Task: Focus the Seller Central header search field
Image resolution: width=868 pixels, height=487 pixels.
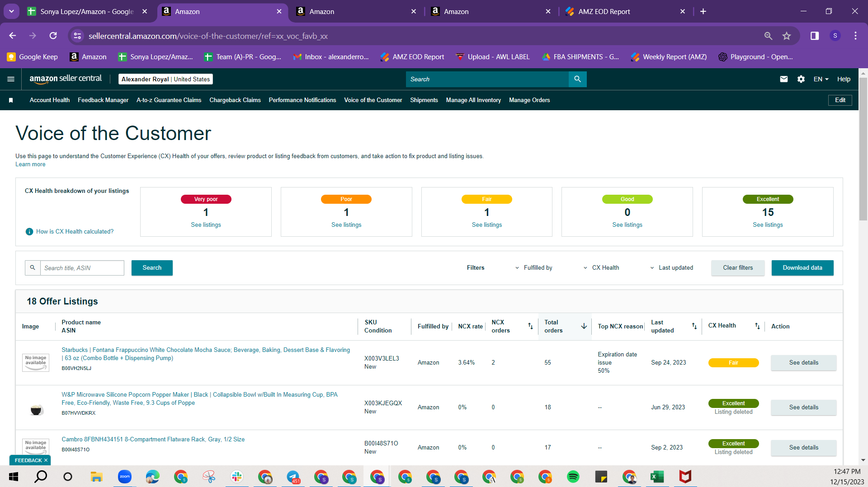Action: click(x=487, y=79)
